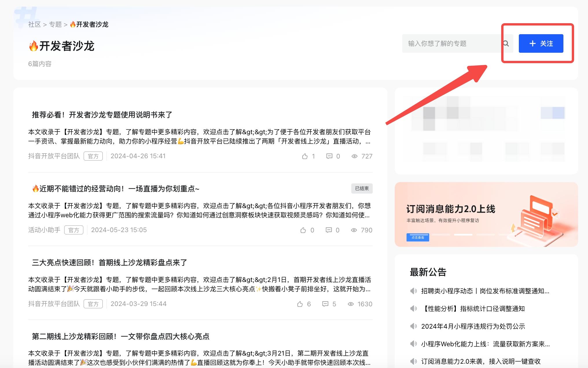588x368 pixels.
Task: Click date text 2024-05-23 15:05
Action: click(119, 230)
